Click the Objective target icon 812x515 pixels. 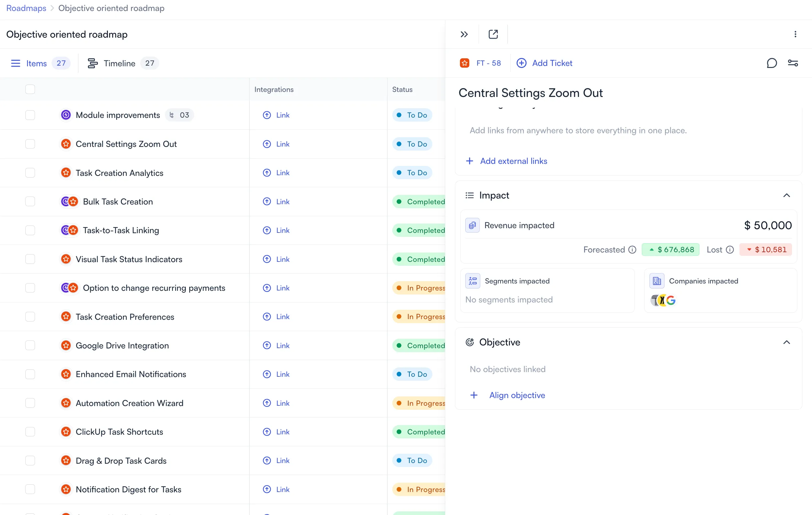[x=469, y=342]
